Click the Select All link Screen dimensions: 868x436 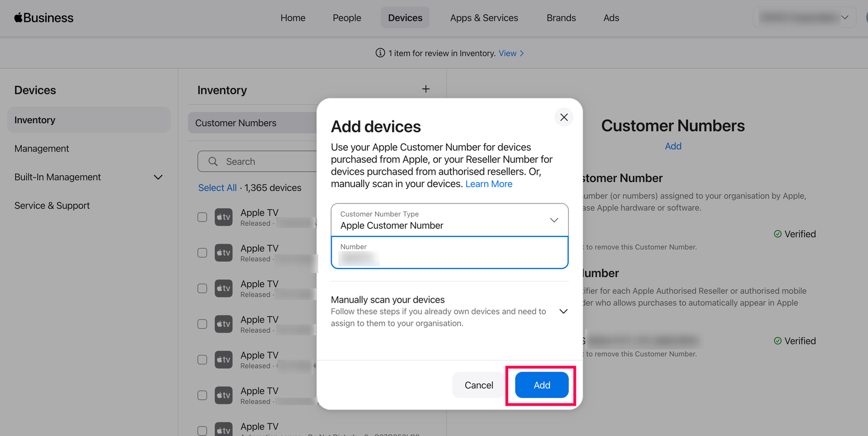(x=217, y=188)
